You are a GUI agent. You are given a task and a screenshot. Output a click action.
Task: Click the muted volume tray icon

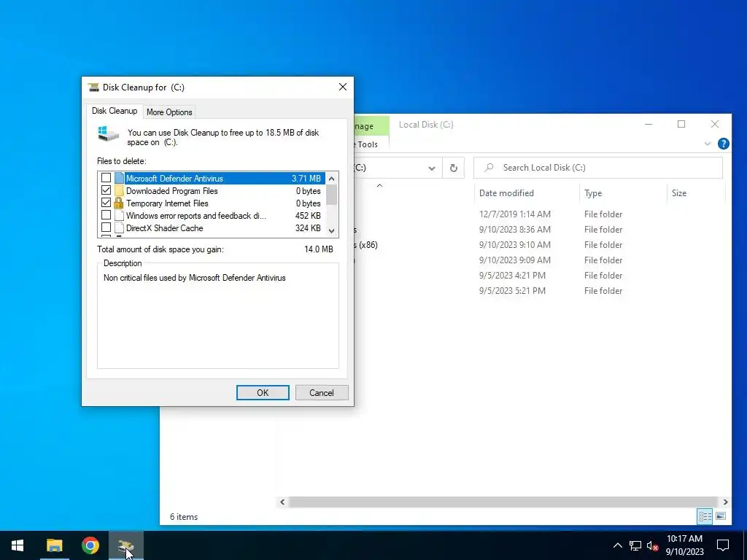click(x=652, y=545)
